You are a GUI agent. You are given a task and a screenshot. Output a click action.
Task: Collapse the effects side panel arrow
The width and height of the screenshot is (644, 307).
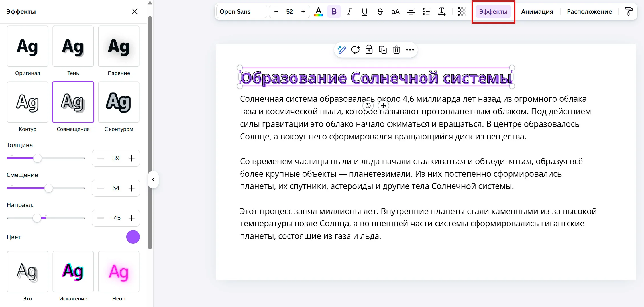[x=153, y=180]
